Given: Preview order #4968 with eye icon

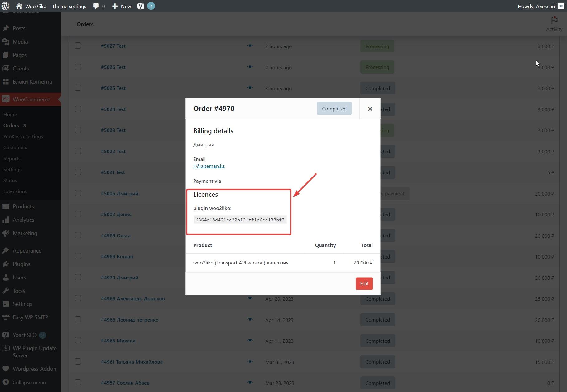Looking at the screenshot, I should 250,298.
